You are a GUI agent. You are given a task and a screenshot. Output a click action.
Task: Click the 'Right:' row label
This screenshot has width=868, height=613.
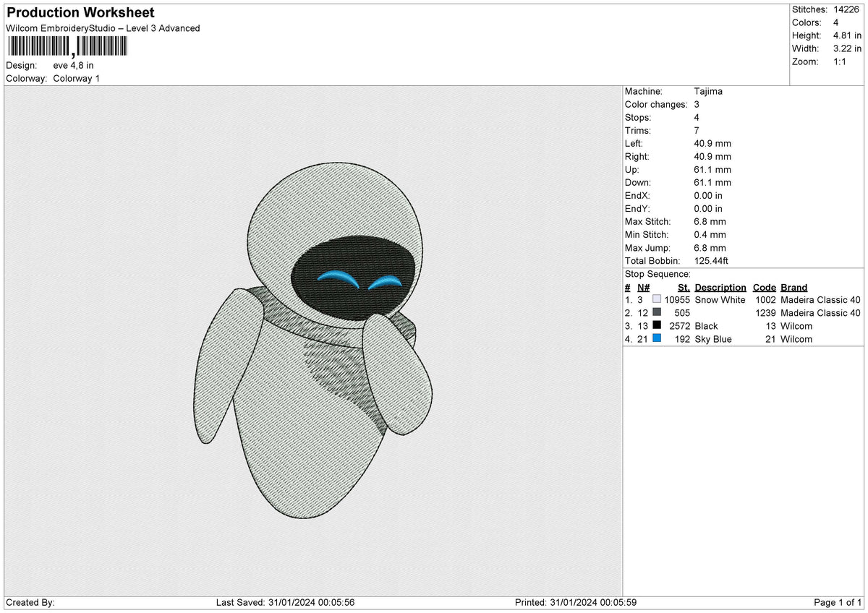637,156
